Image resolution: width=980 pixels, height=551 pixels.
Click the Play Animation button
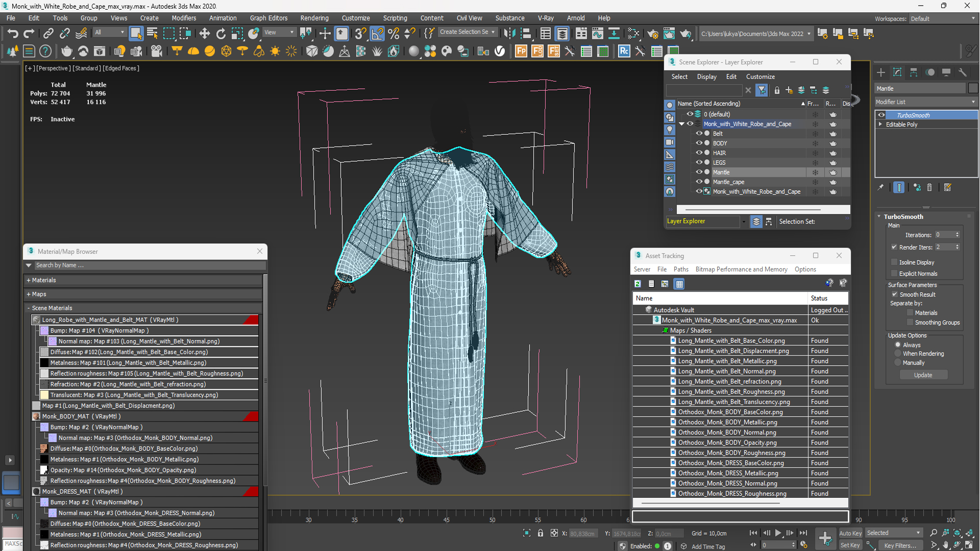pyautogui.click(x=778, y=533)
